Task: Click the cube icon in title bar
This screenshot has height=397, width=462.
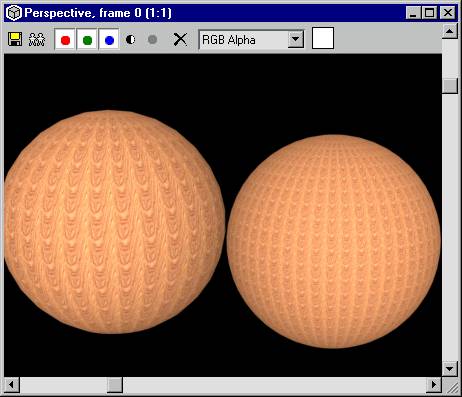Action: 14,13
